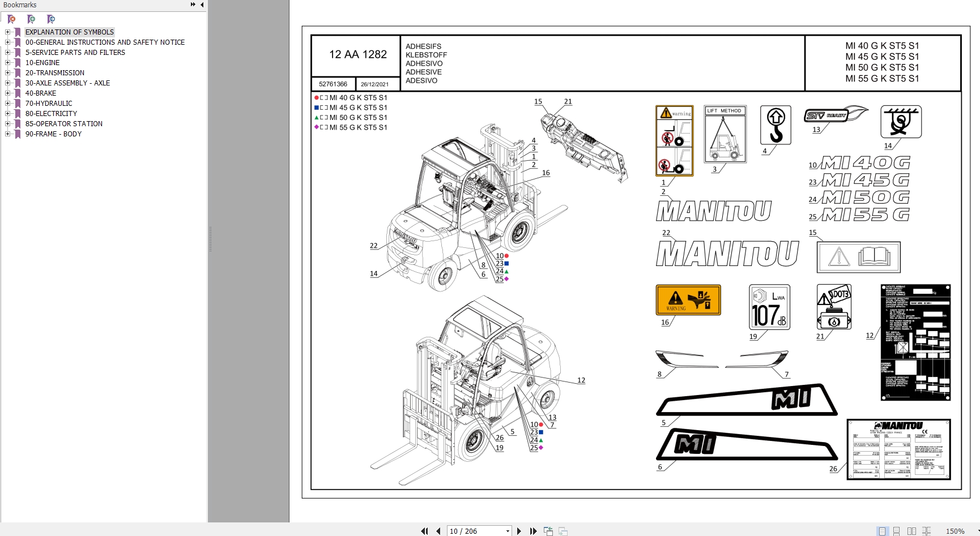Switch to two-page facing view
The height and width of the screenshot is (536, 980).
pos(911,531)
